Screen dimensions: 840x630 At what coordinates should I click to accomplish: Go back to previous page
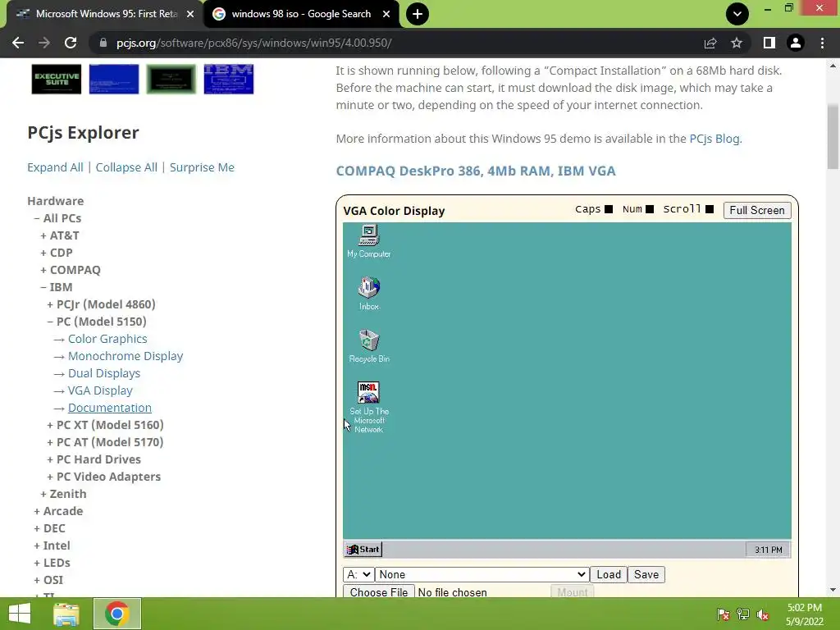[x=18, y=43]
